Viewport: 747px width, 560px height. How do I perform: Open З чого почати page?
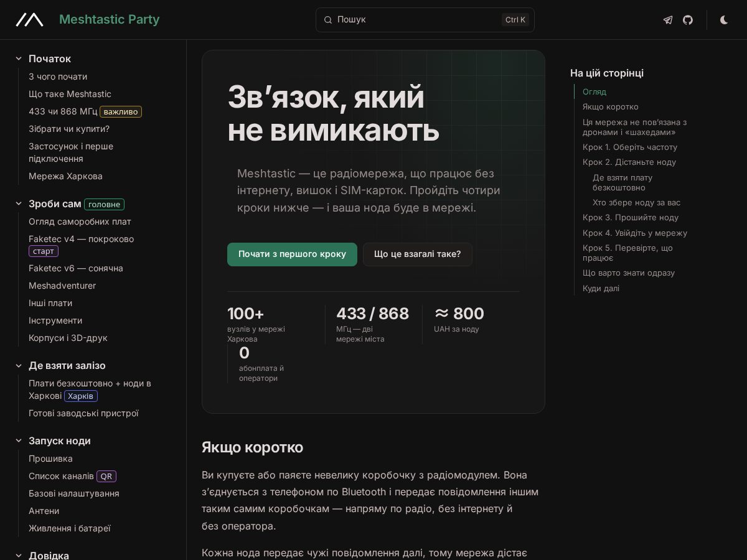pos(58,77)
